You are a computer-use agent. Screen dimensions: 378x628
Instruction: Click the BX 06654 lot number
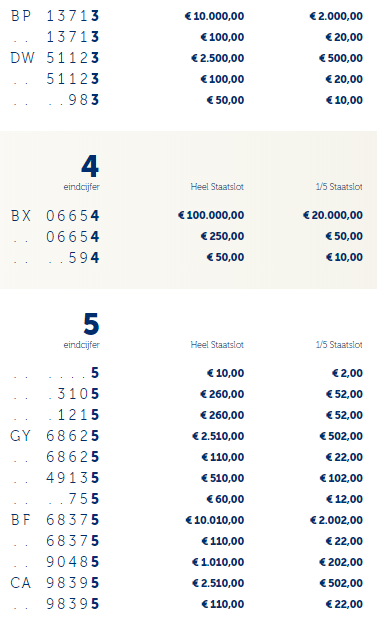tap(55, 216)
